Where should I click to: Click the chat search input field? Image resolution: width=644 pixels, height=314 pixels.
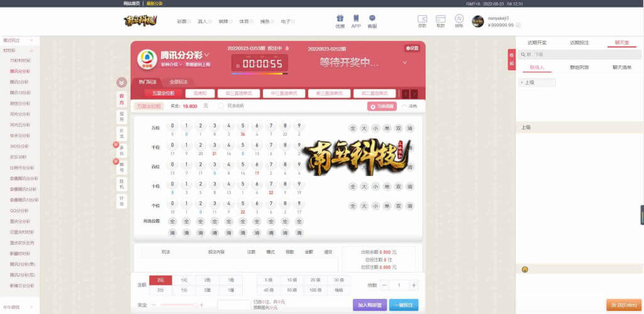580,54
